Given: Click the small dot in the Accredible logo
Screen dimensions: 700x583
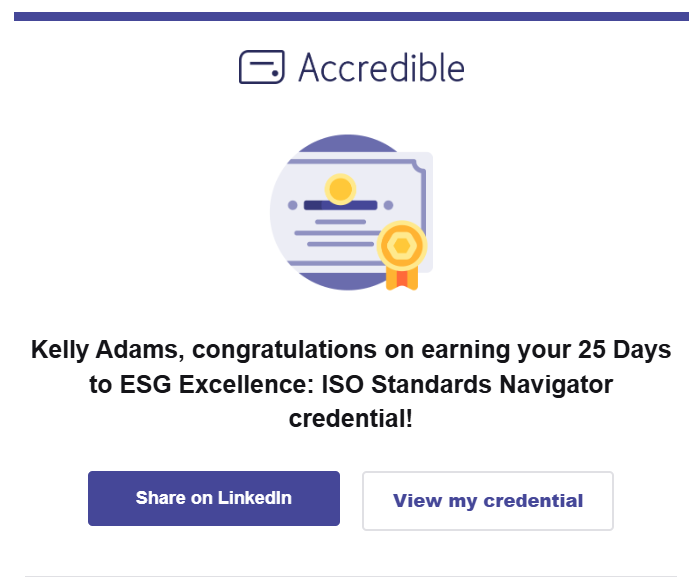Looking at the screenshot, I should pos(275,72).
